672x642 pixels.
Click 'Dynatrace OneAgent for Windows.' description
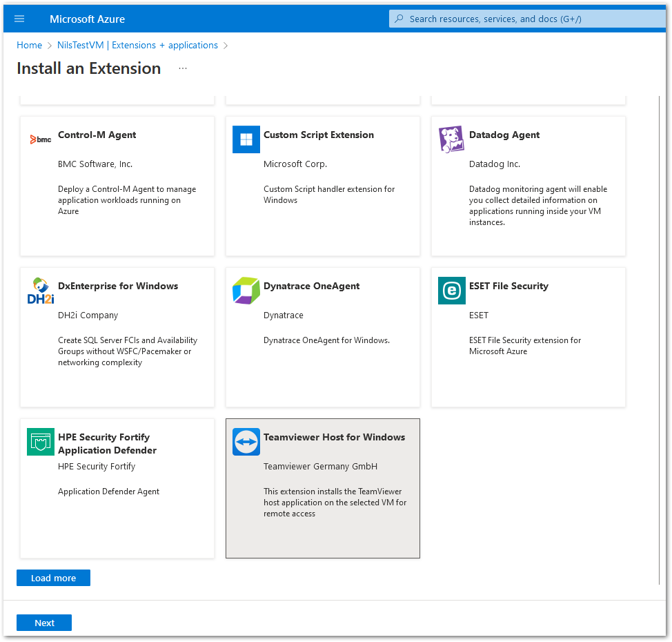(x=326, y=340)
